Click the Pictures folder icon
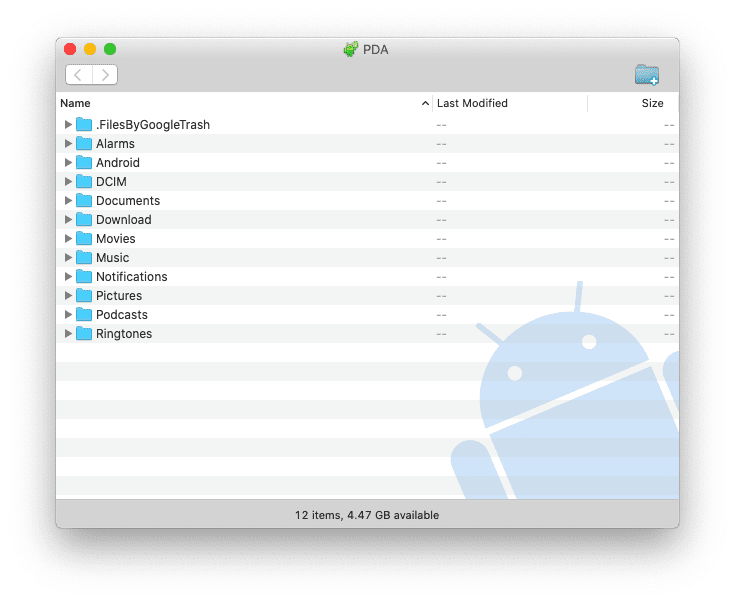Image resolution: width=735 pixels, height=602 pixels. [x=84, y=295]
